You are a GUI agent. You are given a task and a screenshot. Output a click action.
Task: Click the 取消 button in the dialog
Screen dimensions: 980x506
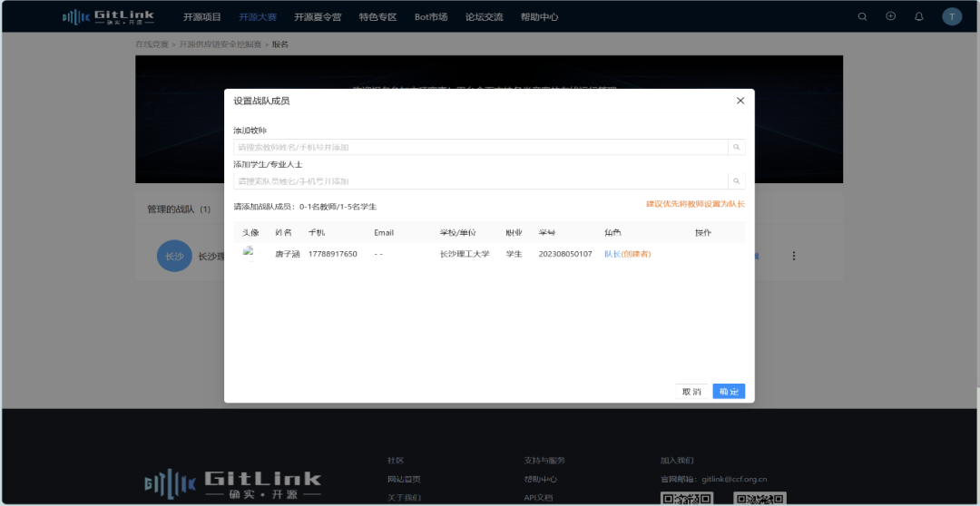point(691,392)
